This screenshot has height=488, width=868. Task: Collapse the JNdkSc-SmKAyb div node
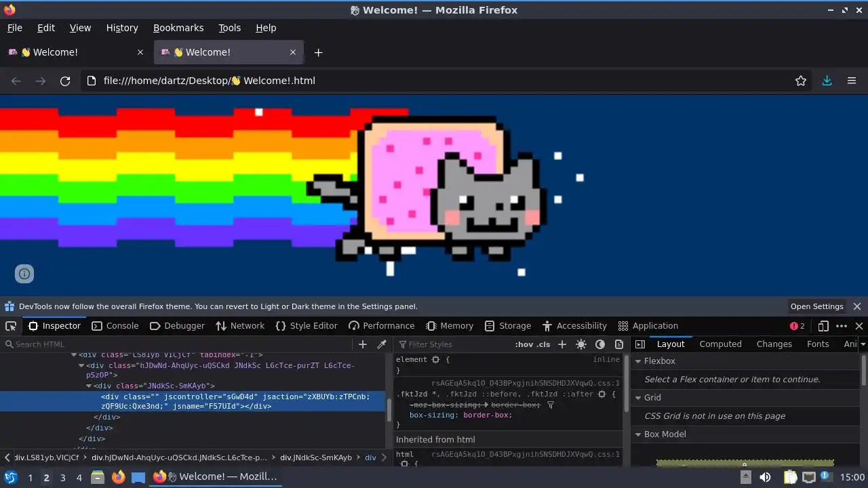pos(89,386)
